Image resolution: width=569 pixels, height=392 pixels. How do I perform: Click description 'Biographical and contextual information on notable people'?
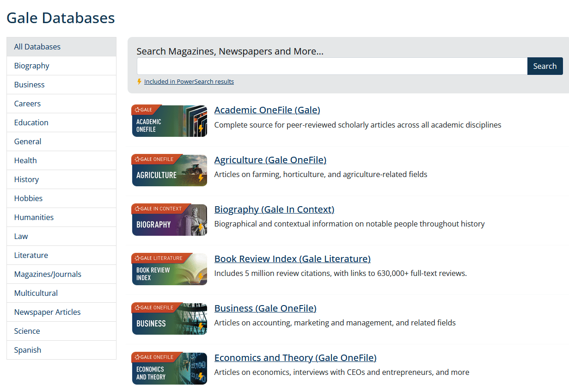[x=349, y=224]
